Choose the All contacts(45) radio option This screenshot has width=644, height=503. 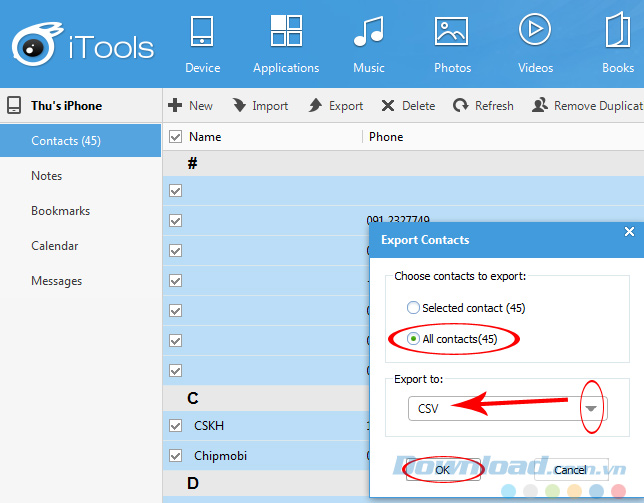414,339
